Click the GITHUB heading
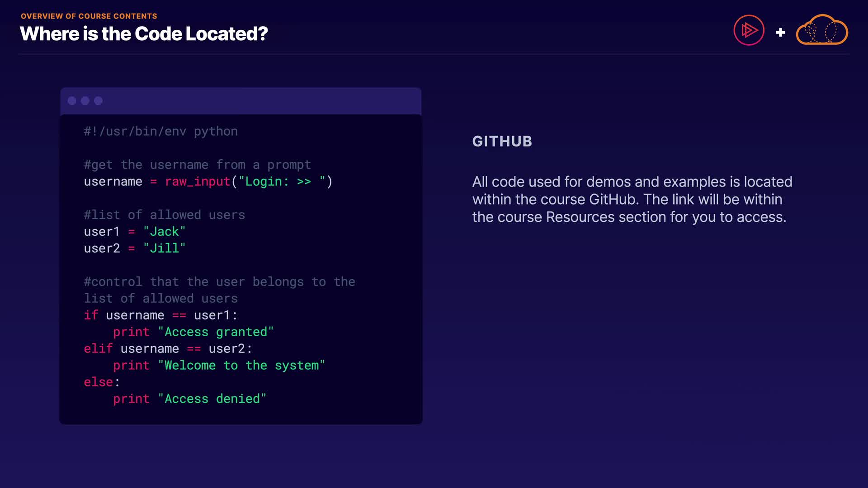This screenshot has height=488, width=868. click(x=502, y=141)
